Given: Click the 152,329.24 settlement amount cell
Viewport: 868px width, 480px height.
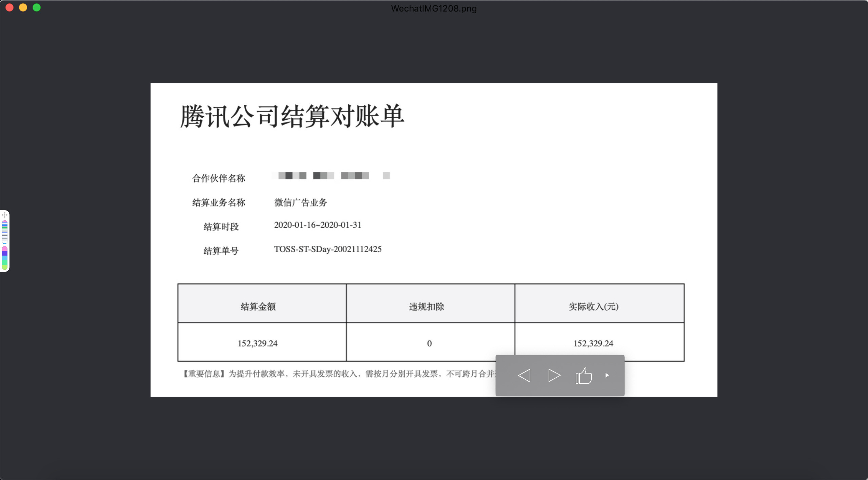Looking at the screenshot, I should click(258, 343).
